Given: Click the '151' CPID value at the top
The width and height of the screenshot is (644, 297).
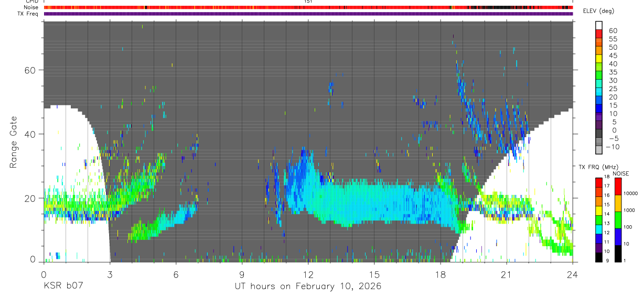Looking at the screenshot, I should tap(308, 2).
